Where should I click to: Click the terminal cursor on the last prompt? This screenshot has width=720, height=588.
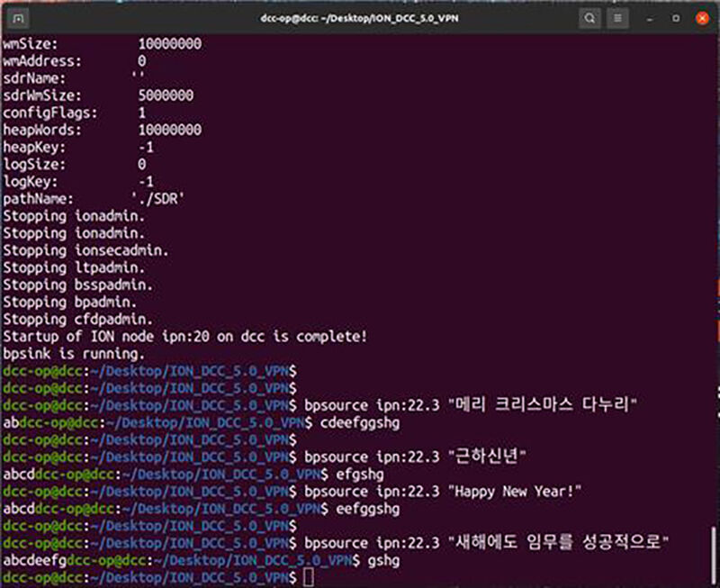point(309,577)
